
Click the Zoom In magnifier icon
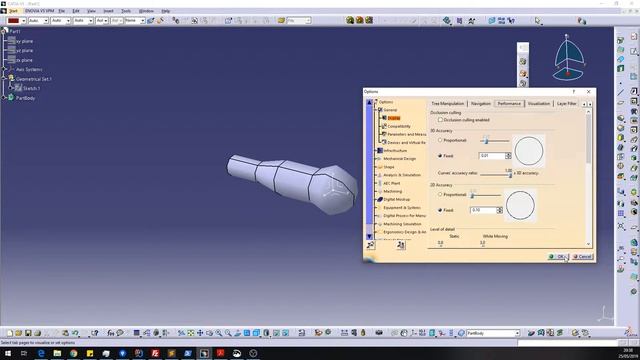pyautogui.click(x=219, y=333)
